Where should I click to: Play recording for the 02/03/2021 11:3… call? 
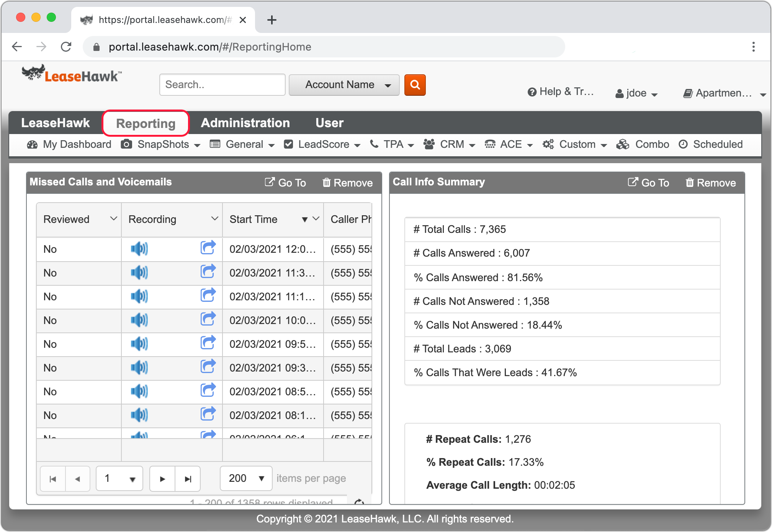(139, 273)
